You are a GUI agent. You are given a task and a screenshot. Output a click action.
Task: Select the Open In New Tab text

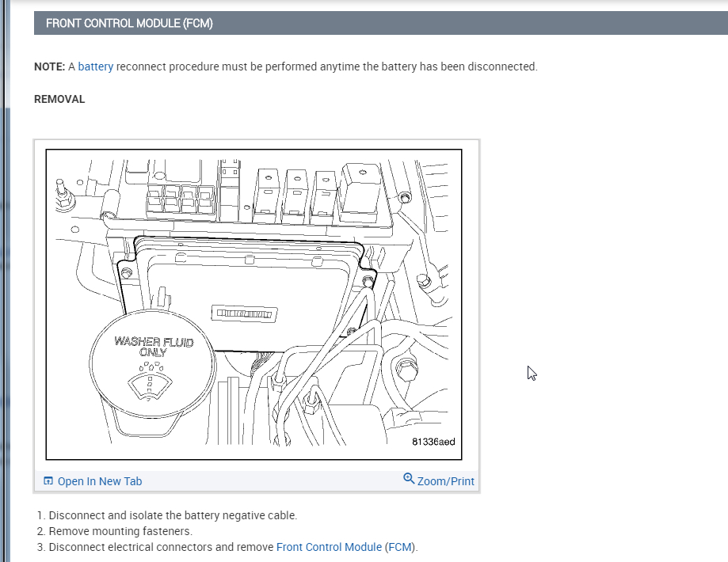[x=100, y=481]
